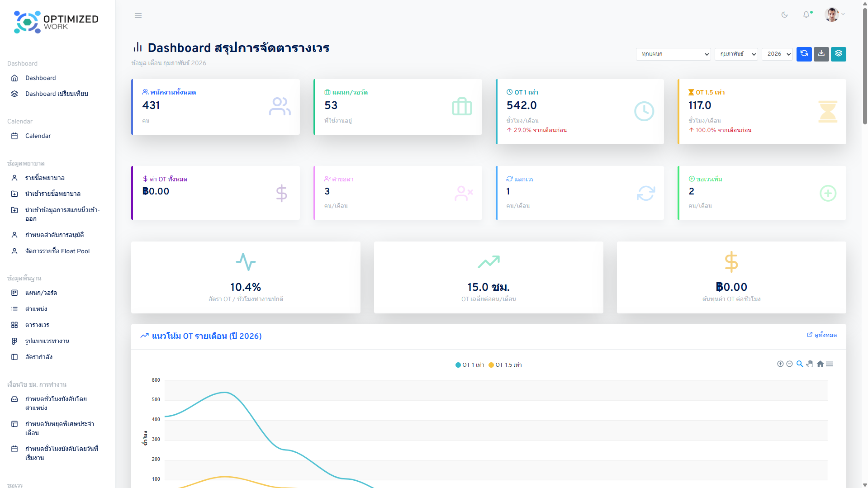Zoom out on the OT chart
The height and width of the screenshot is (488, 868).
pos(790,364)
